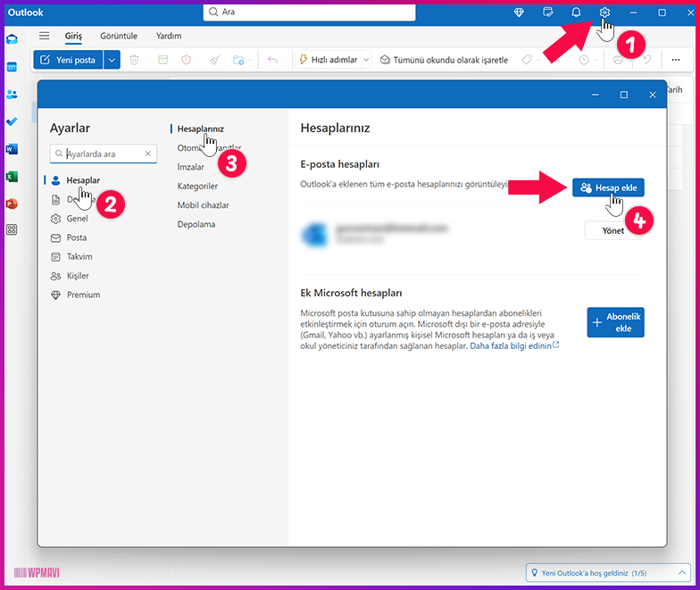
Task: Launch PowerPoint from the app bar
Action: click(x=12, y=204)
